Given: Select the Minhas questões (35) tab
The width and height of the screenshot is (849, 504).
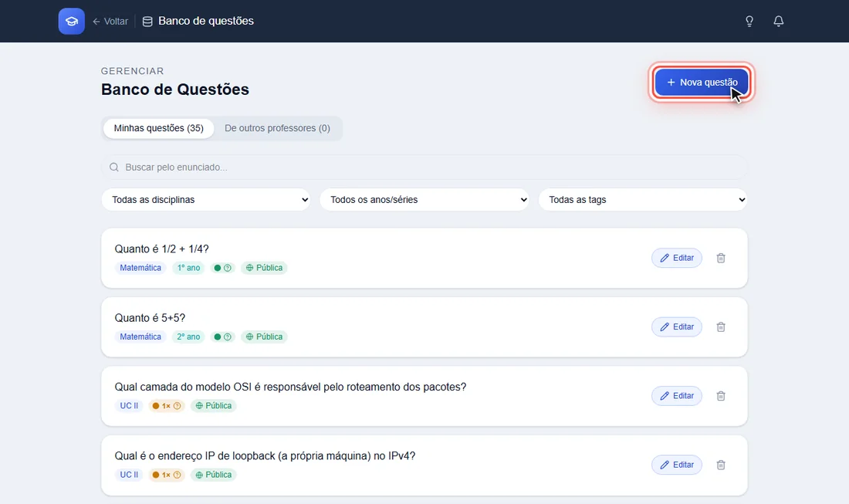Looking at the screenshot, I should (x=159, y=128).
